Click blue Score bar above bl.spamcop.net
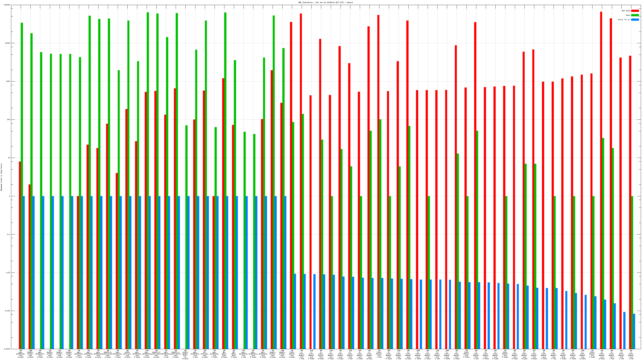Image resolution: width=644 pixels, height=362 pixels. tap(208, 272)
